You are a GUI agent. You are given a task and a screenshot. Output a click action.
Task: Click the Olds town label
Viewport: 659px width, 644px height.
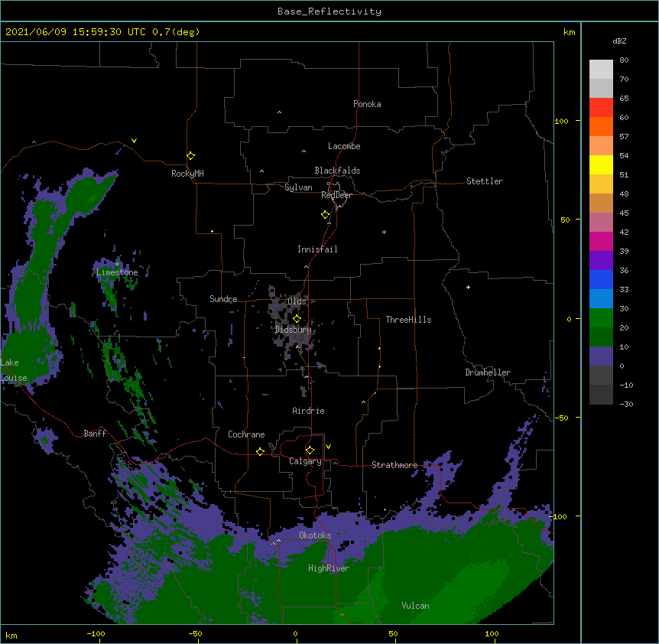297,301
